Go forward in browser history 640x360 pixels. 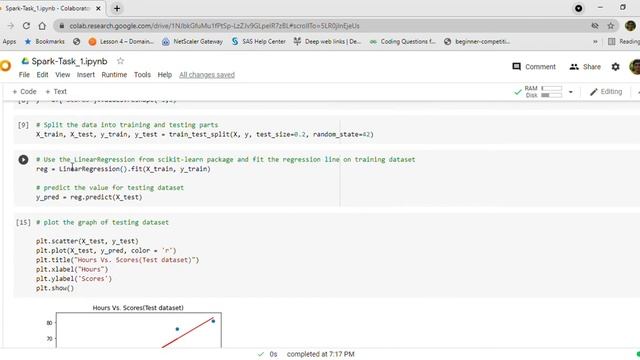(x=11, y=26)
